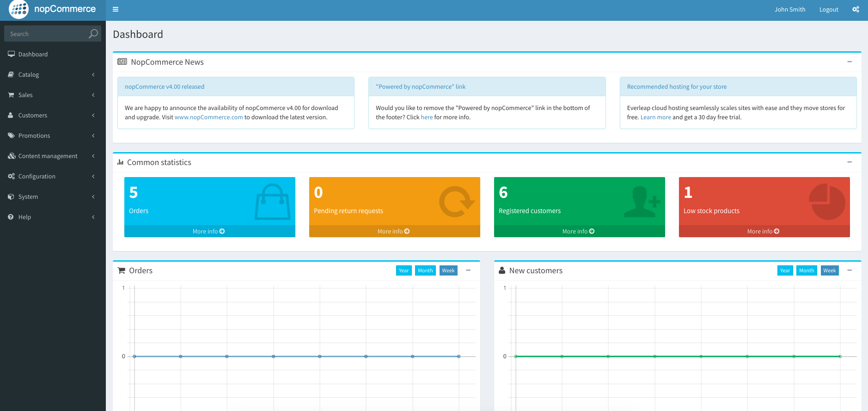Open the www.nopCommerce.com link
The height and width of the screenshot is (411, 868).
(x=208, y=117)
